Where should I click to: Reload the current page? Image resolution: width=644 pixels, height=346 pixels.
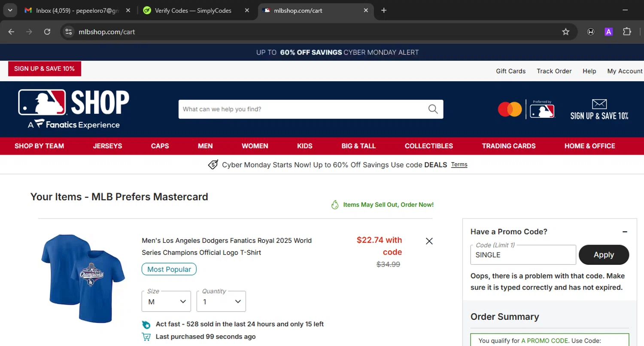point(47,32)
